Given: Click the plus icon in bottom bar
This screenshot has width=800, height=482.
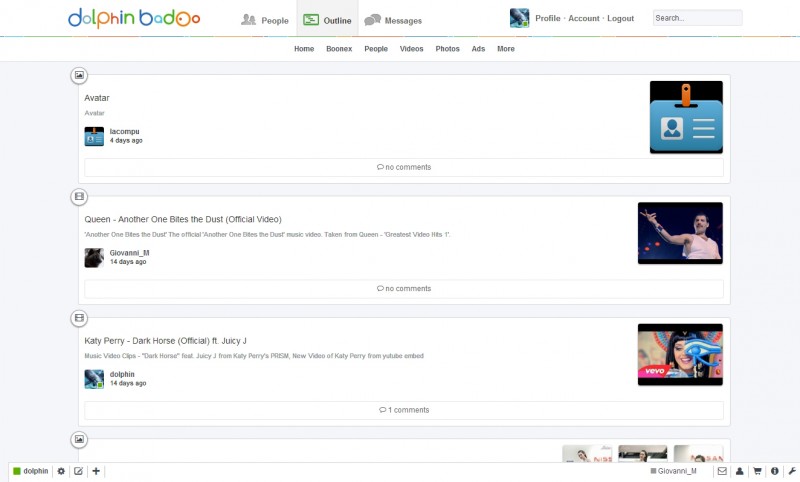Looking at the screenshot, I should [x=96, y=471].
